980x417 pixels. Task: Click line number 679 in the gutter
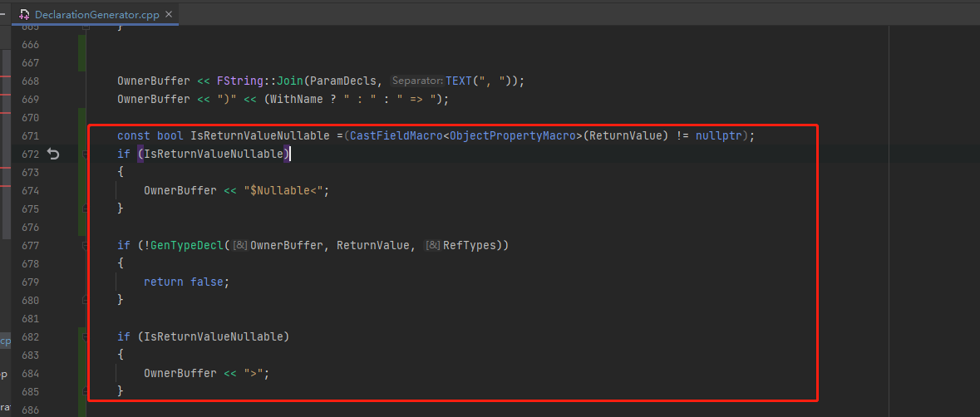coord(30,282)
